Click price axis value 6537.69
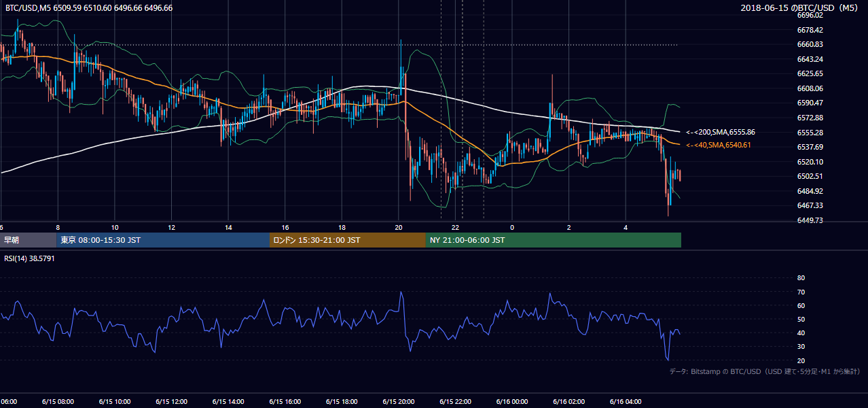The image size is (868, 408). (x=810, y=147)
